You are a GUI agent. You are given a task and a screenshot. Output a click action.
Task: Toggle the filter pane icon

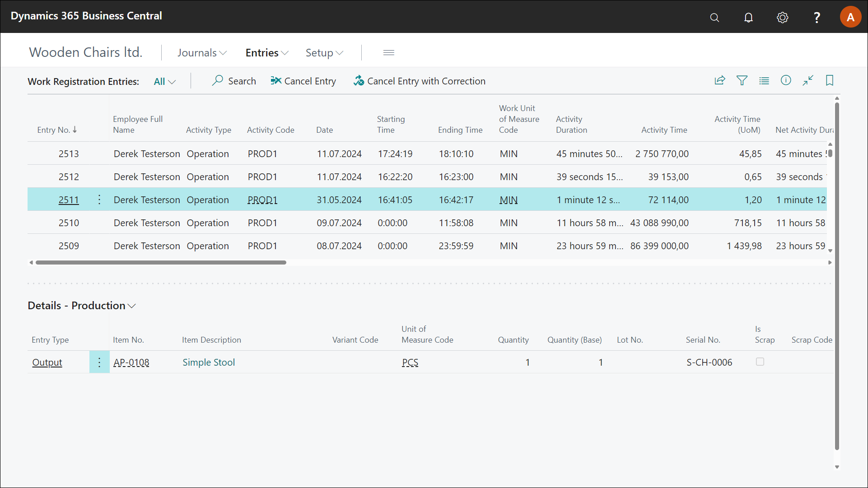click(x=742, y=81)
